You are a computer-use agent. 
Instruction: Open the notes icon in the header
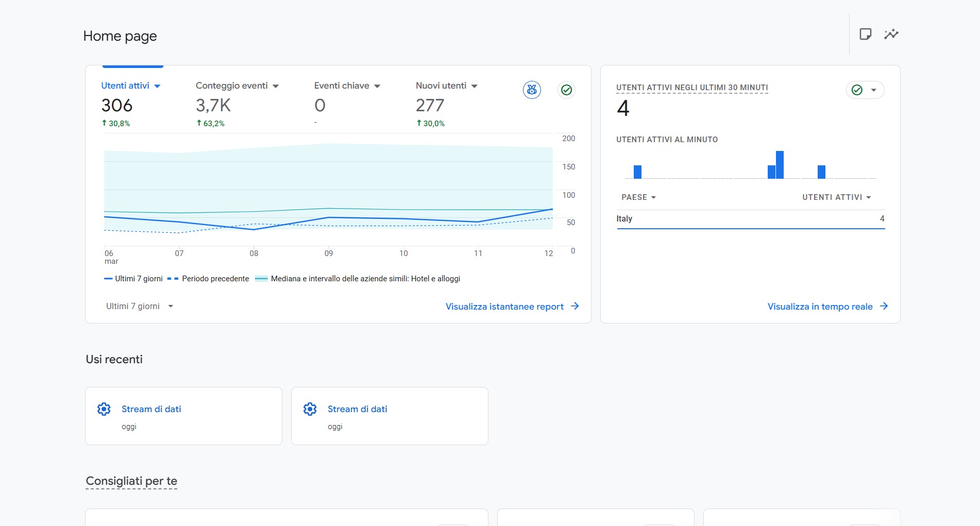point(865,34)
